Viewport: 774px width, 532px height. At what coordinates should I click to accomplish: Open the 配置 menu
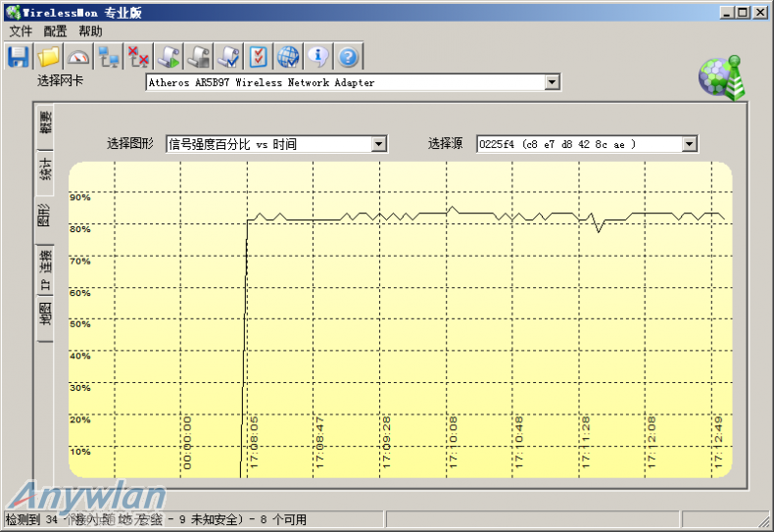pos(55,31)
